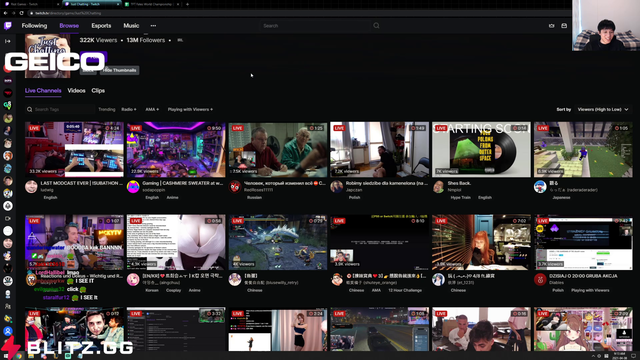The height and width of the screenshot is (360, 640).
Task: Click Nmplol channel avatar
Action: (x=438, y=187)
